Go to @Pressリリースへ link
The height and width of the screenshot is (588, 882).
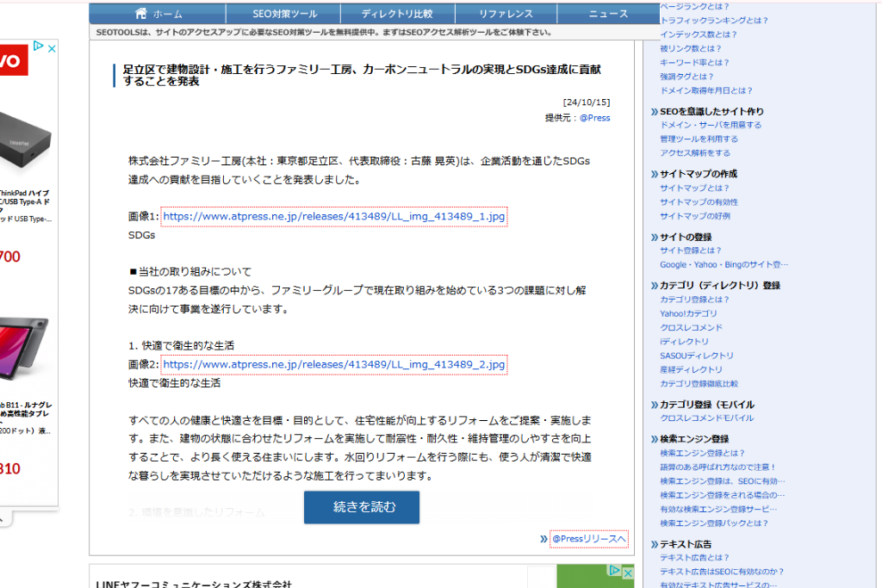point(589,539)
